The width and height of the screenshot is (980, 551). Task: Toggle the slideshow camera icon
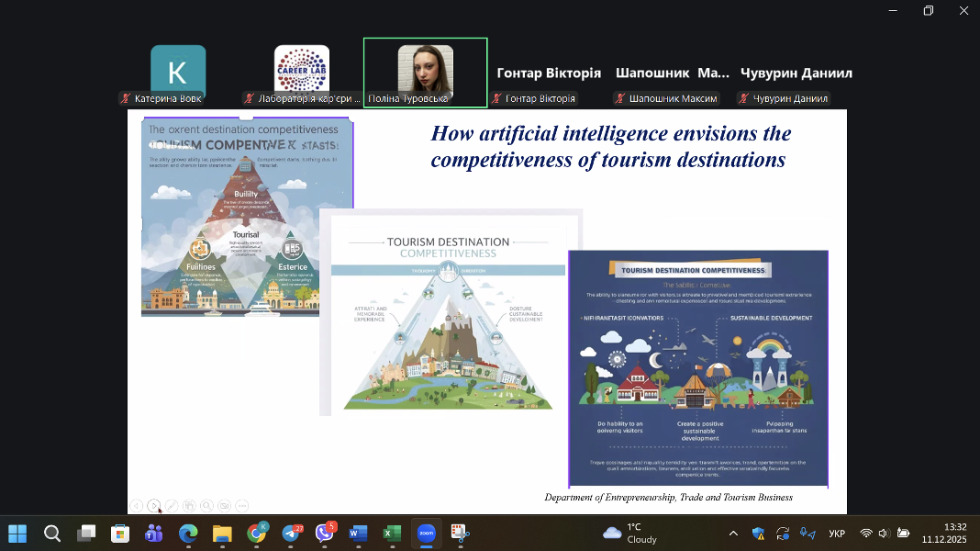tap(225, 505)
